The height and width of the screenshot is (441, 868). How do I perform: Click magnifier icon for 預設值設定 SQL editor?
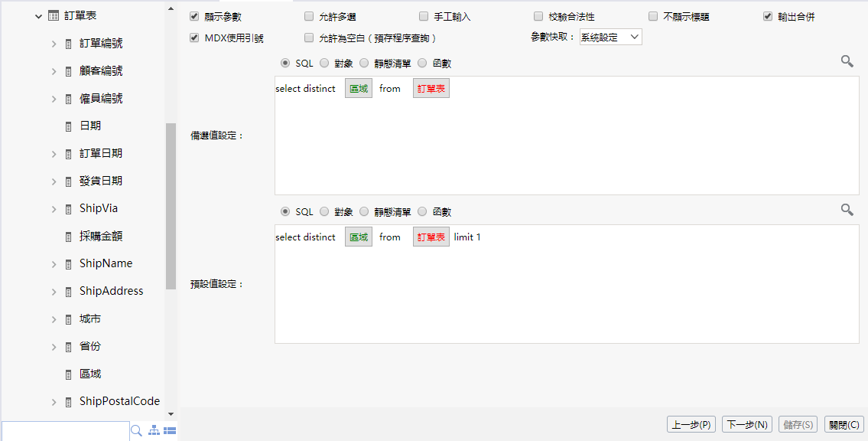[847, 209]
